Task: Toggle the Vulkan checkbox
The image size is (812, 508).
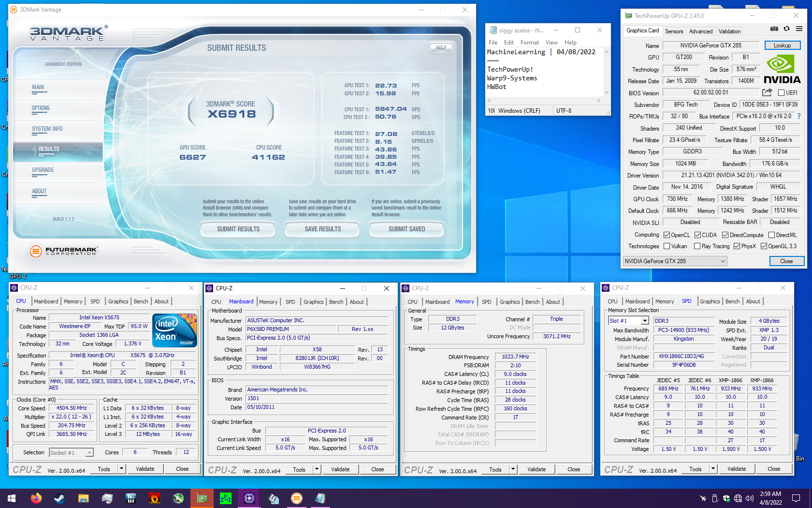Action: pos(667,246)
